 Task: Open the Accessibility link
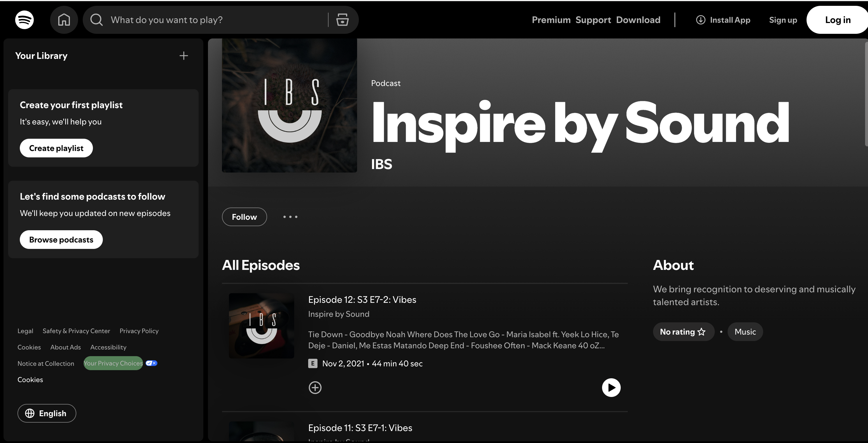pyautogui.click(x=108, y=347)
